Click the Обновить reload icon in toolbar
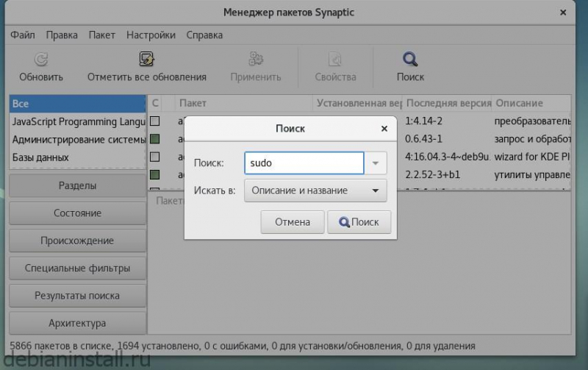Screen dimensions: 588x370 pyautogui.click(x=41, y=60)
